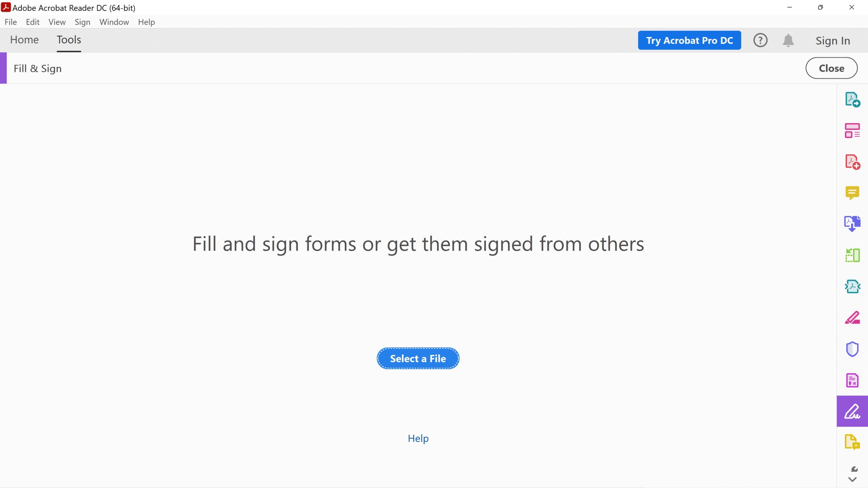
Task: Open the File menu
Action: click(11, 22)
